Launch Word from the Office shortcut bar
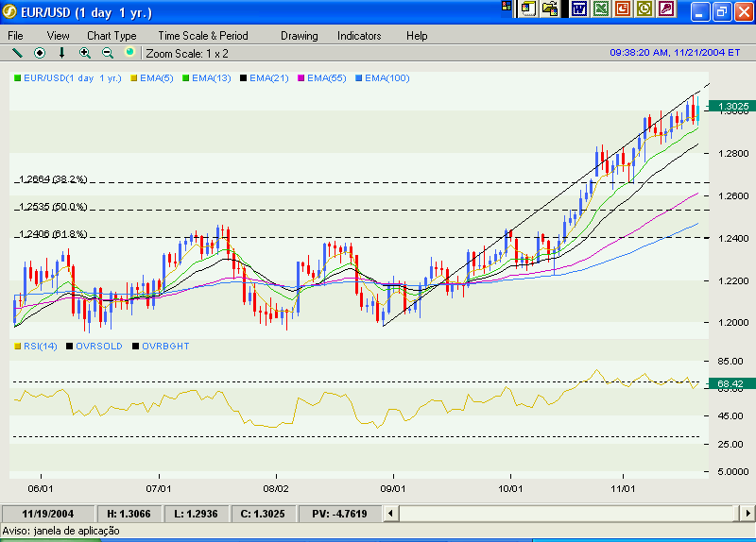 578,9
